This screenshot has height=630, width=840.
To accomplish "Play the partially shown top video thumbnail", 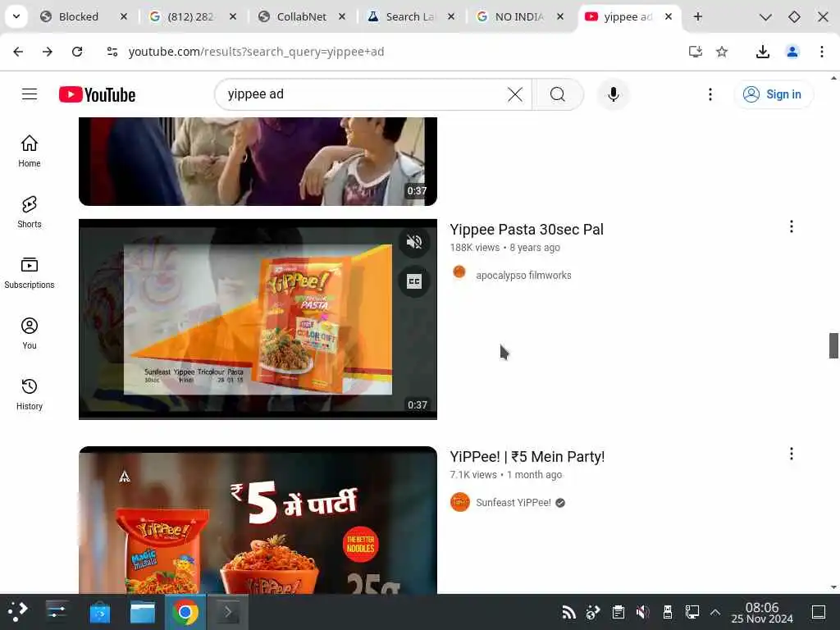I will pos(258,162).
